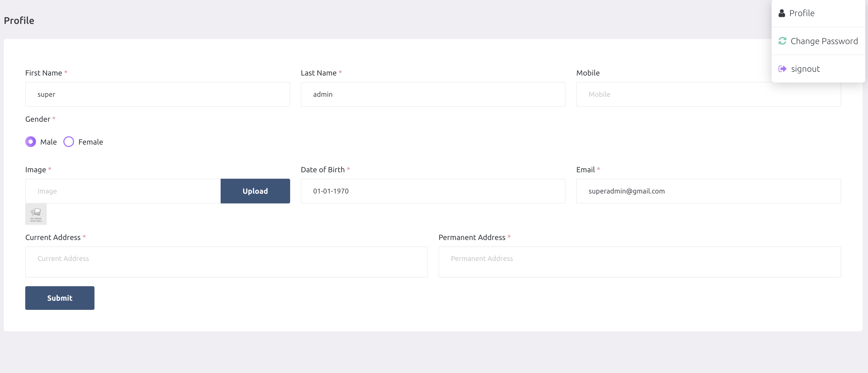Click the Permanent Address text area
The height and width of the screenshot is (373, 868).
(639, 262)
